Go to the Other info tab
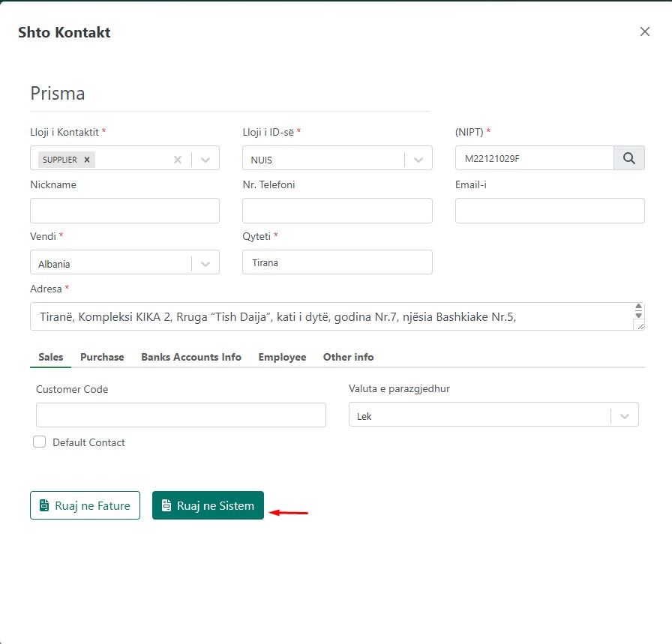Image resolution: width=672 pixels, height=644 pixels. 348,357
